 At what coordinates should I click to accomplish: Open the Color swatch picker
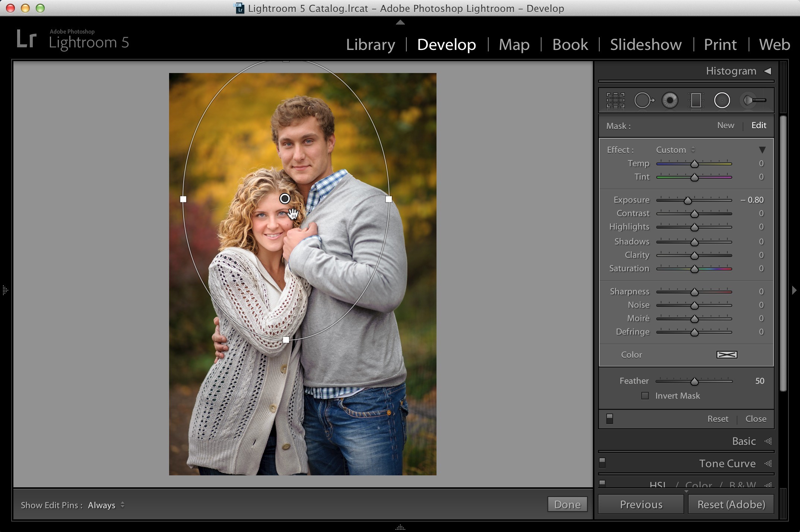coord(727,355)
